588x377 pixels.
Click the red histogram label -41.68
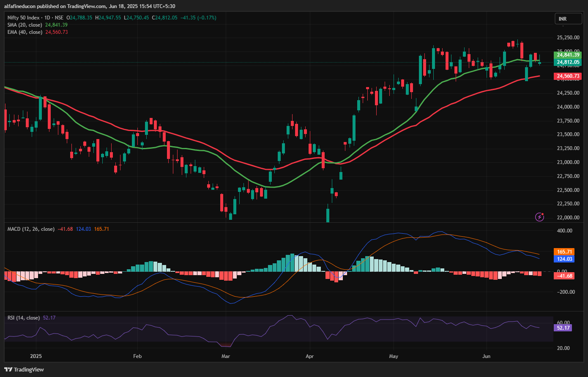pyautogui.click(x=564, y=276)
